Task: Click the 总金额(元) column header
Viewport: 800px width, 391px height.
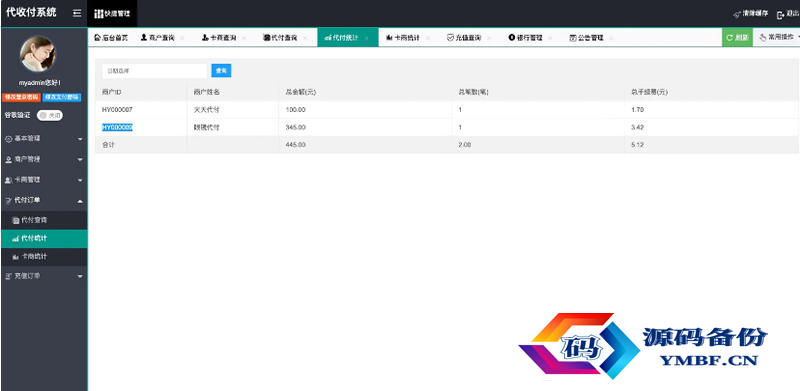Action: click(x=301, y=92)
